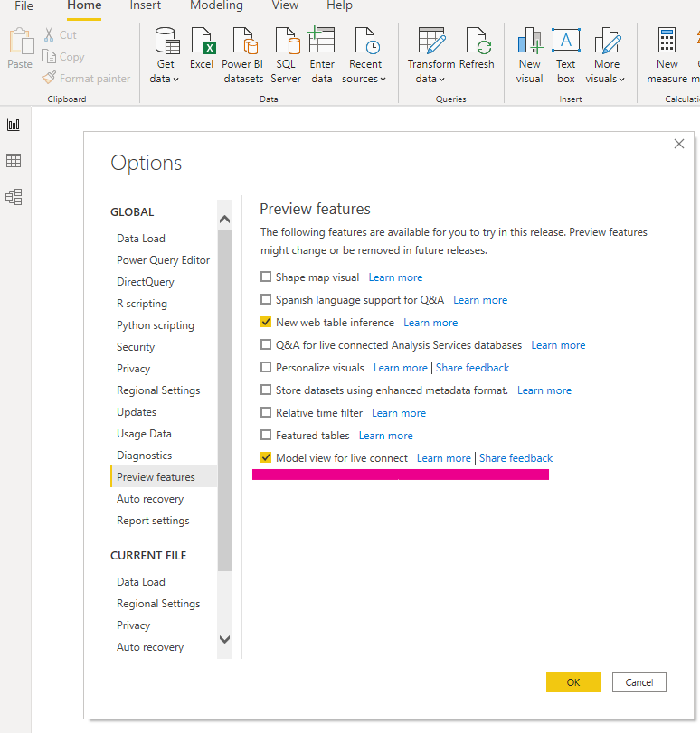Select Preview features in options list
Viewport: 700px width, 733px height.
coord(164,476)
